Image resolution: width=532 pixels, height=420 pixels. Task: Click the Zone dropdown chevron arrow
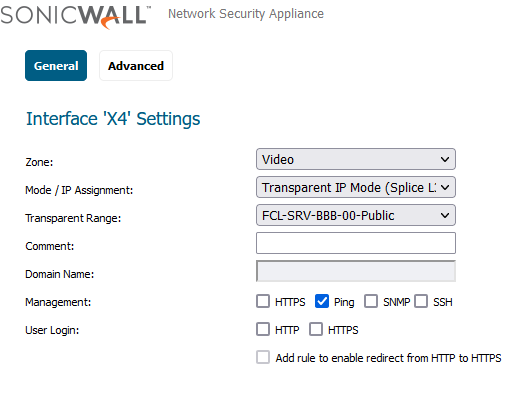click(x=445, y=159)
